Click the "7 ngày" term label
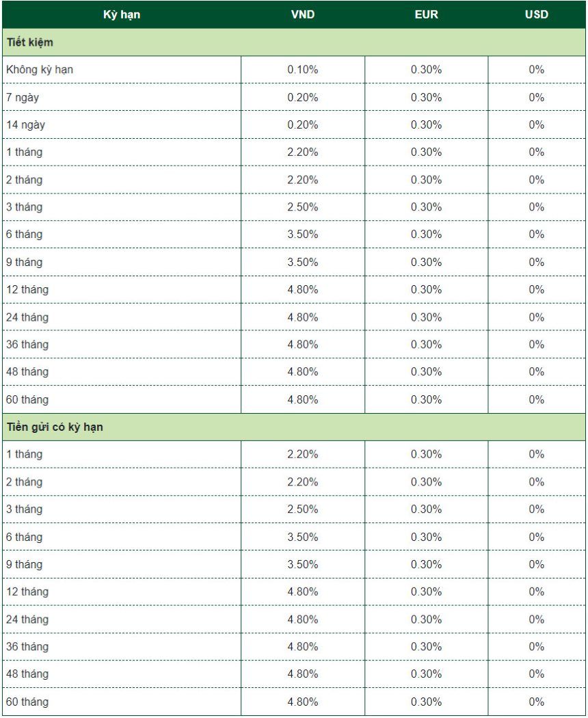This screenshot has height=718, width=588. click(x=23, y=97)
